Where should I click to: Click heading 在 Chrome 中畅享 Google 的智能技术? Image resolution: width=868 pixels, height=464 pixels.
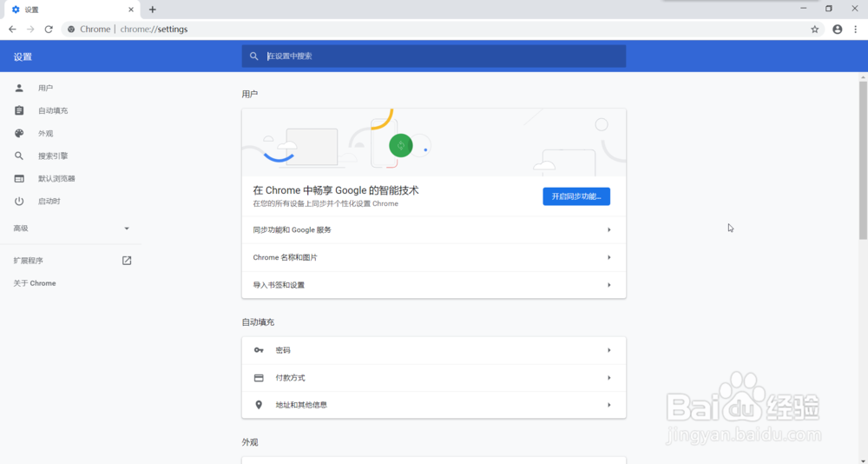[x=336, y=190]
